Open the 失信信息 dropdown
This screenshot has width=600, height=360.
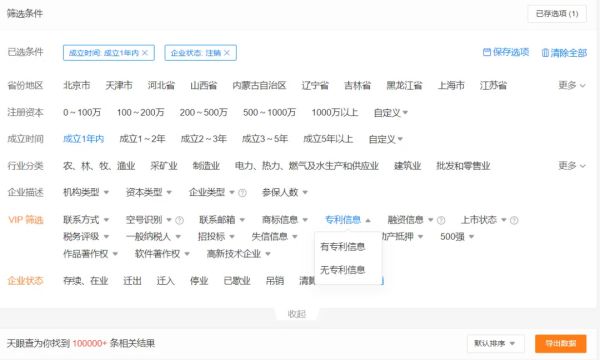tap(274, 237)
